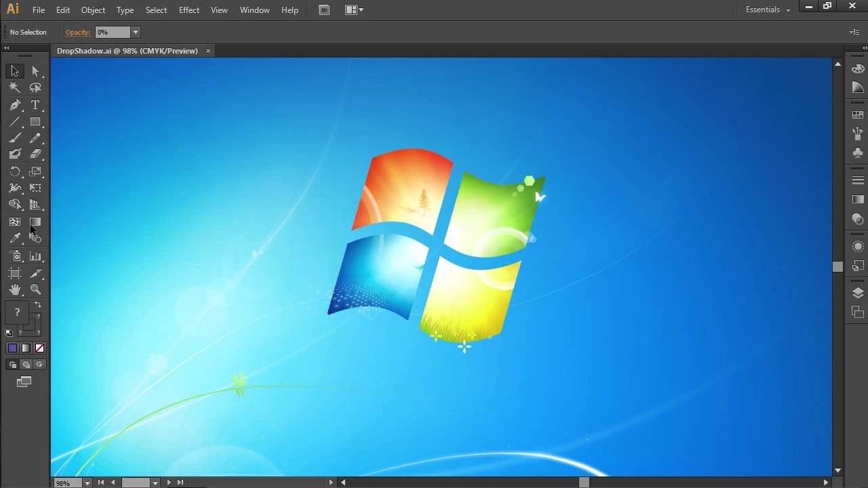Open the Color Guide panel
Image resolution: width=868 pixels, height=488 pixels.
pyautogui.click(x=858, y=87)
